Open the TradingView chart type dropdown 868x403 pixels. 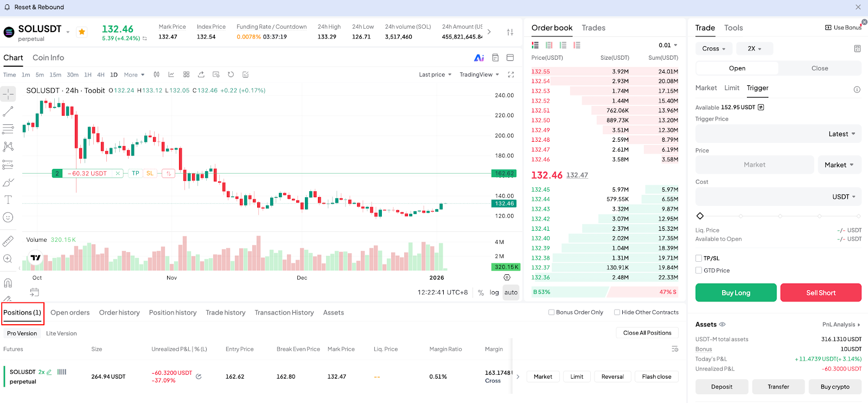(479, 75)
